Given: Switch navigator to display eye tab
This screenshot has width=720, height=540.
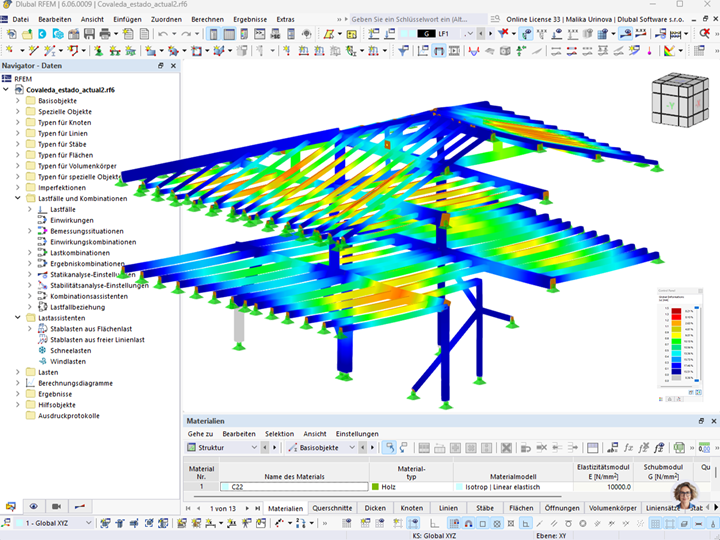Looking at the screenshot, I should (34, 506).
